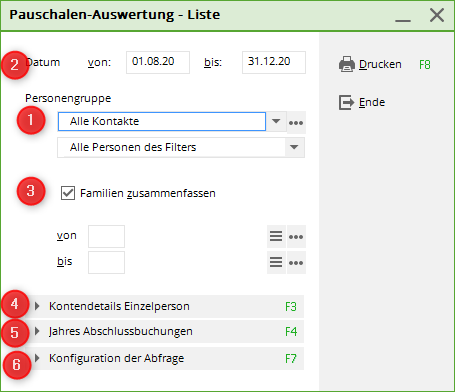Image resolution: width=455 pixels, height=392 pixels.
Task: Expand Konfiguration der Abfrage section
Action: tap(165, 358)
